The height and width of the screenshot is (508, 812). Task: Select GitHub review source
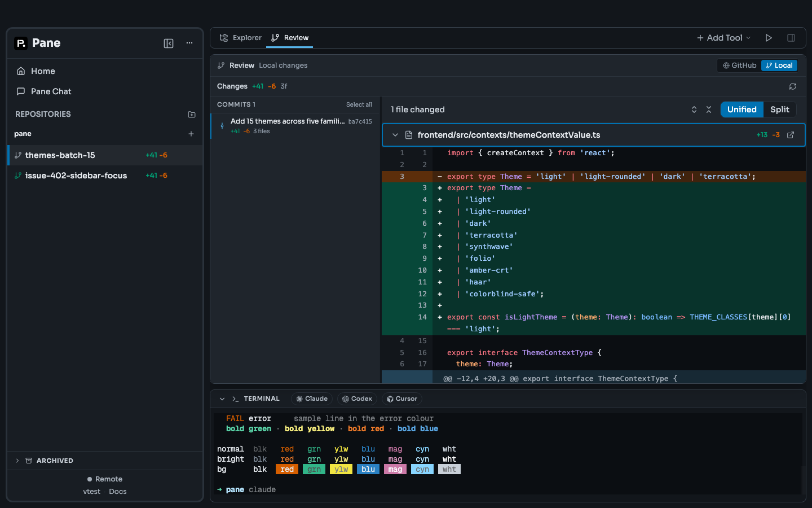(x=740, y=65)
